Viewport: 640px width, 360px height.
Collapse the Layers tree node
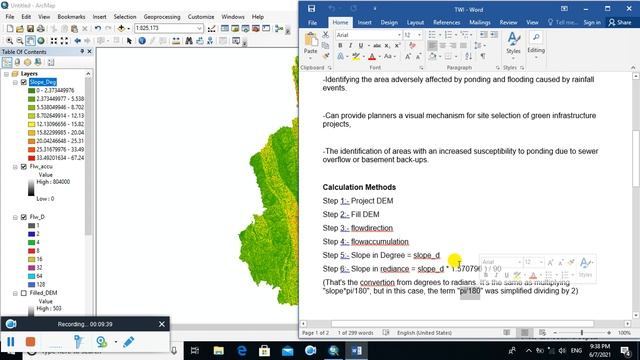coord(7,74)
